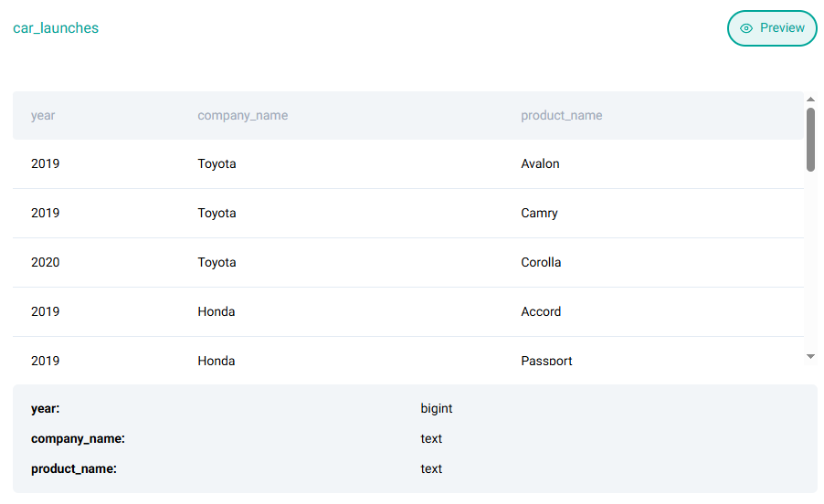
Task: Select the Accord product cell
Action: point(541,312)
